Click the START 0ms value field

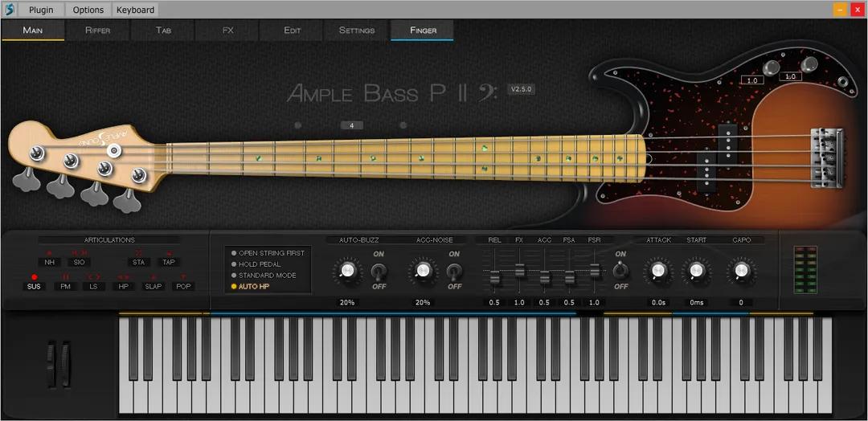pos(696,303)
